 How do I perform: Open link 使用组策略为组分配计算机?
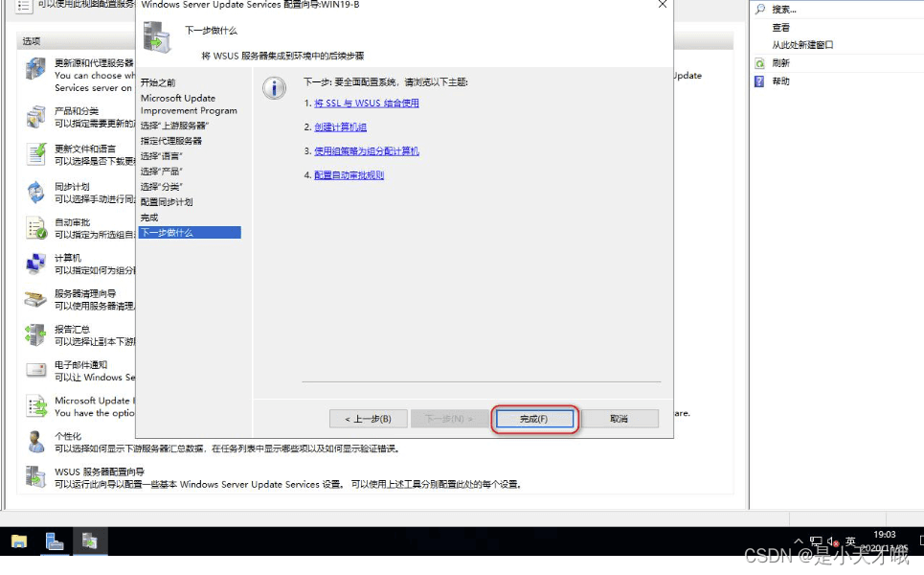(x=367, y=151)
